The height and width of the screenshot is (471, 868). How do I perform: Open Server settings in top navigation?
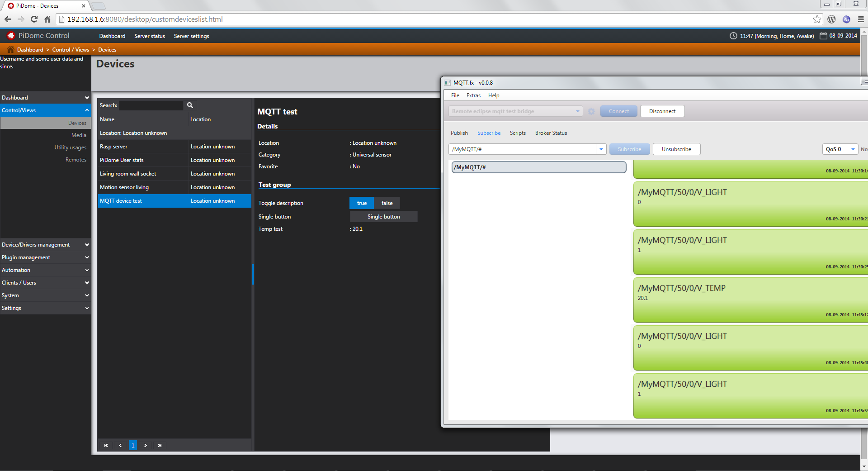191,36
